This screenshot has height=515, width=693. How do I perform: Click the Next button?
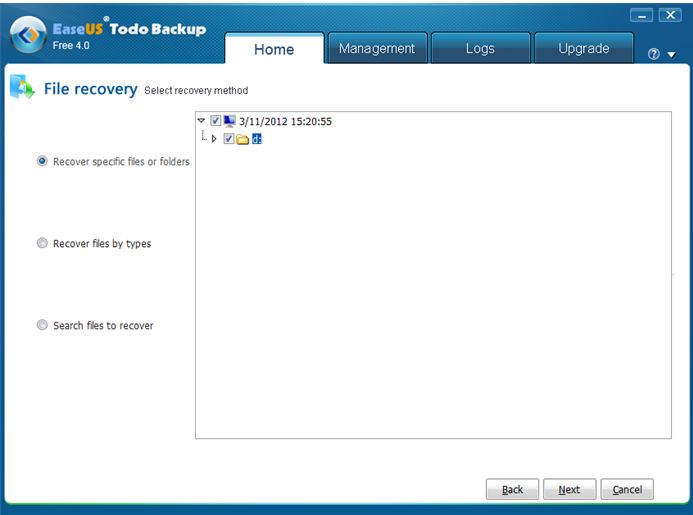(569, 489)
